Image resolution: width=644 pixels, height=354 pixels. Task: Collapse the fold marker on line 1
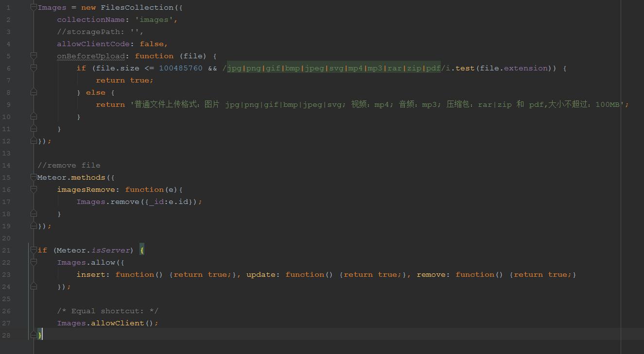point(34,7)
